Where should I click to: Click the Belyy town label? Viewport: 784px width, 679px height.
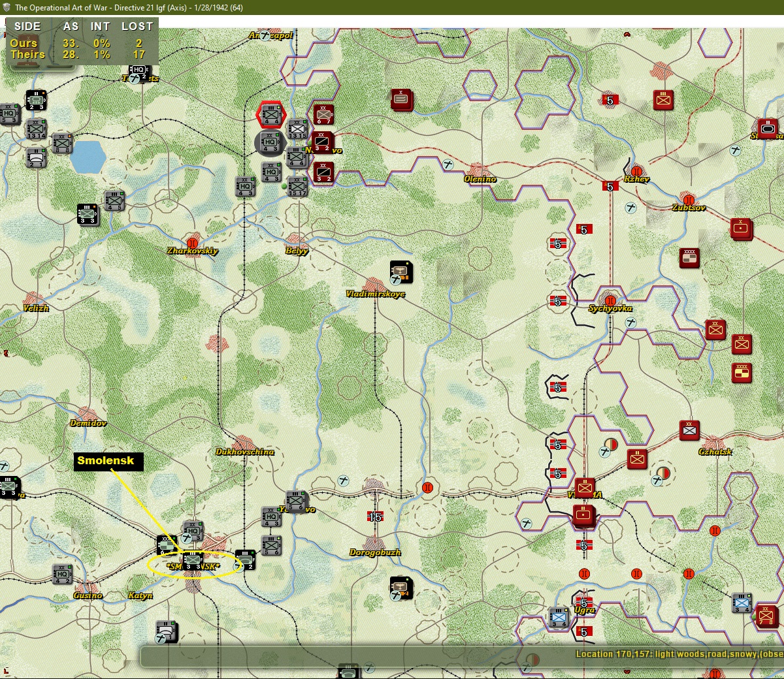point(297,251)
